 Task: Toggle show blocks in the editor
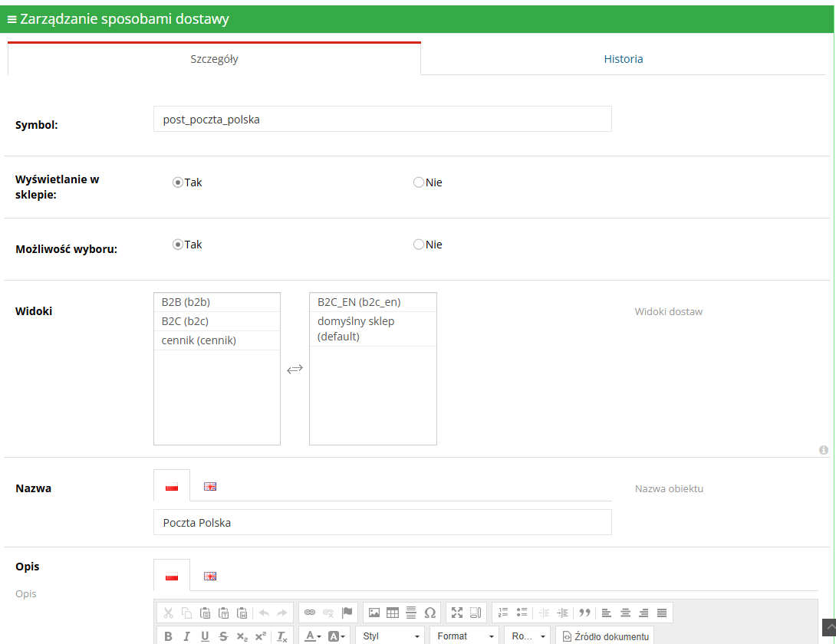(x=476, y=613)
